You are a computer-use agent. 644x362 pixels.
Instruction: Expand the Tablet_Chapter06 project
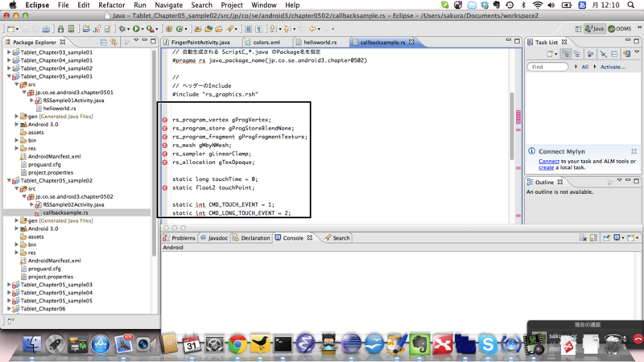9,309
